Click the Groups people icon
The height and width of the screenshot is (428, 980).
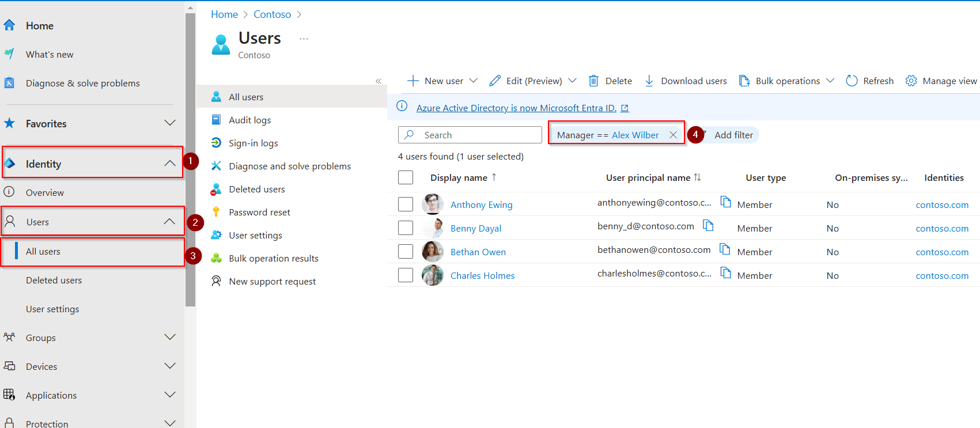coord(9,337)
